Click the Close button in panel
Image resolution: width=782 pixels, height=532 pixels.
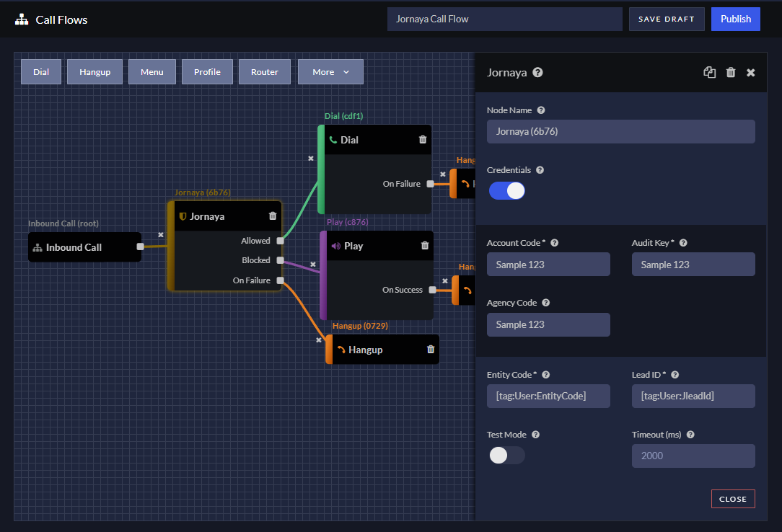733,499
